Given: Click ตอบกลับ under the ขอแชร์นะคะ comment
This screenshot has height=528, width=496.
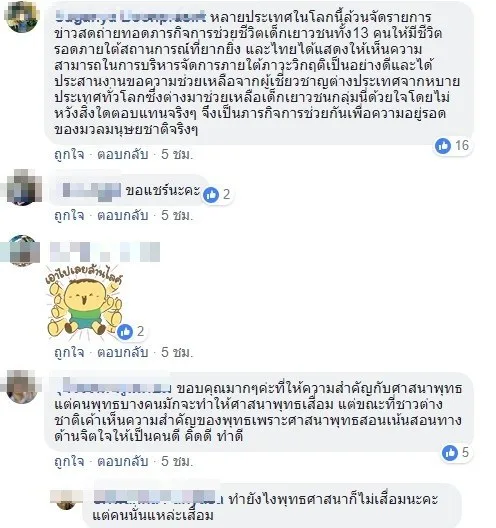Looking at the screenshot, I should [123, 216].
